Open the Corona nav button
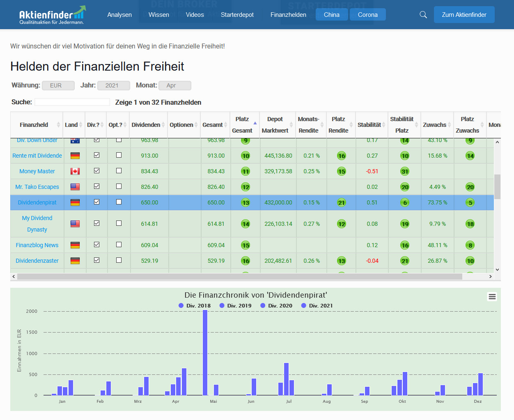Image resolution: width=514 pixels, height=420 pixels. pyautogui.click(x=368, y=15)
